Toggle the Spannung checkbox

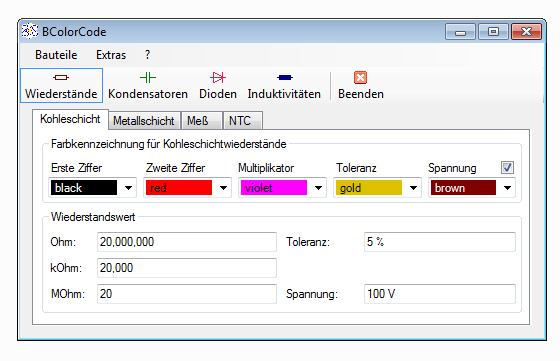click(x=507, y=167)
